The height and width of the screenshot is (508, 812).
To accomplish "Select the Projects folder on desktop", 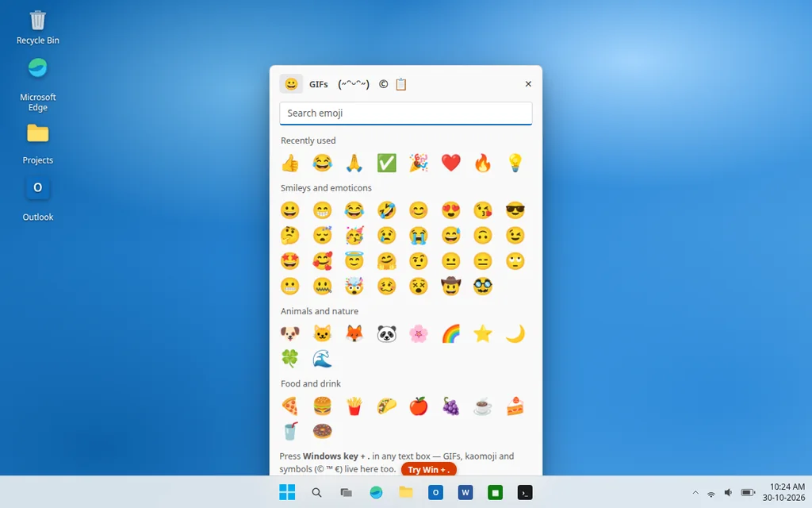I will coord(38,144).
